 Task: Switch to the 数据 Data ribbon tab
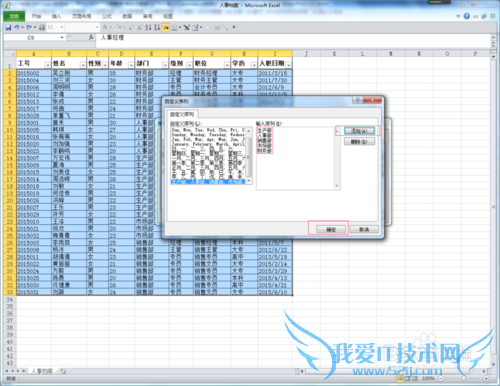pos(127,16)
